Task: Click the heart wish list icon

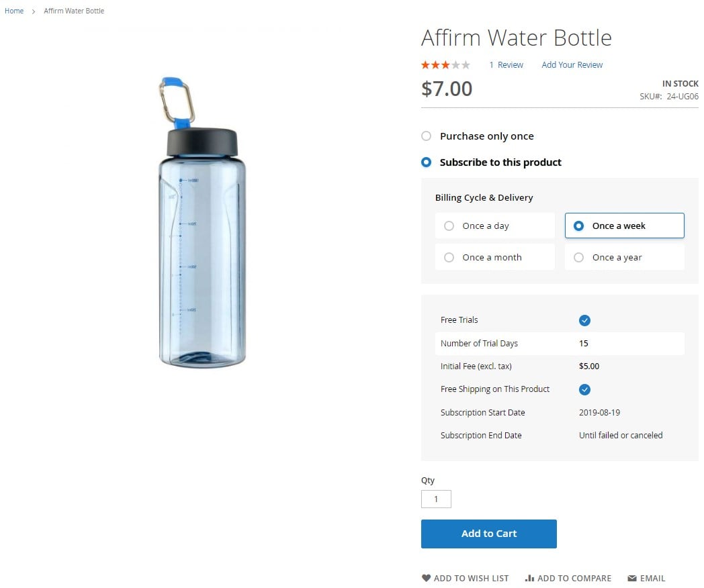Action: point(426,578)
